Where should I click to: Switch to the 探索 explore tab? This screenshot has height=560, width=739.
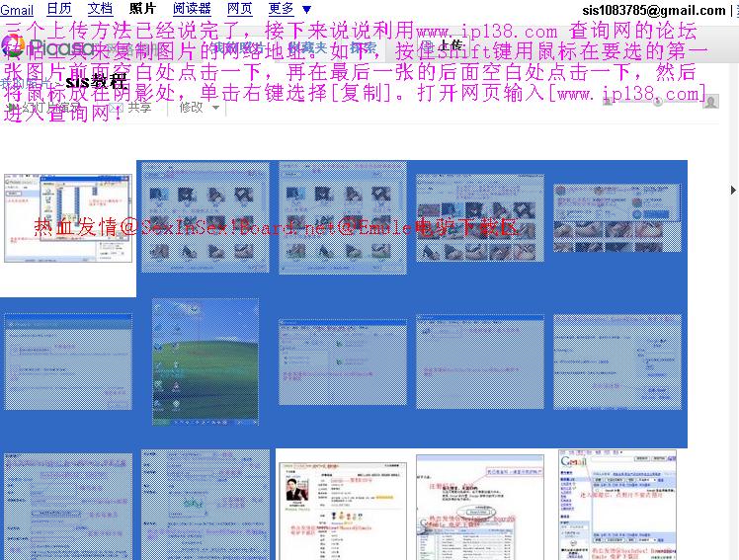363,47
